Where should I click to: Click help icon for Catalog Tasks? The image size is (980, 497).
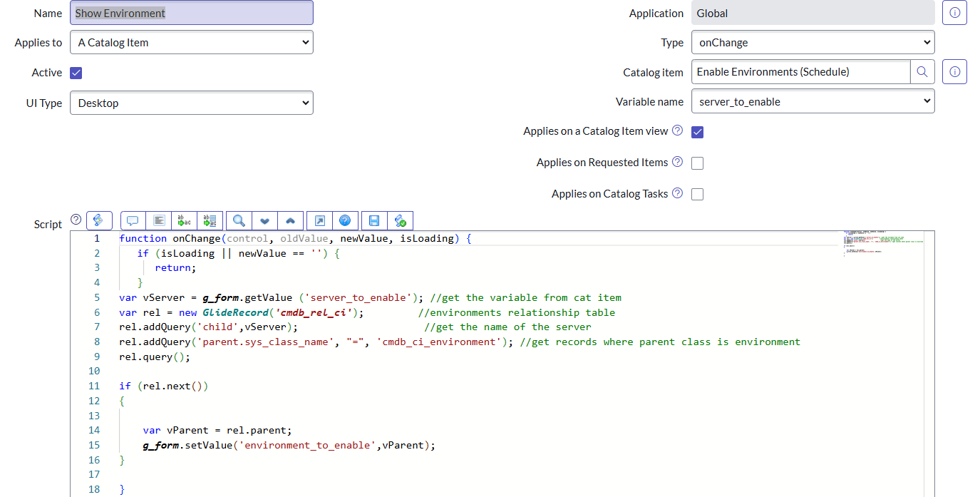(677, 193)
